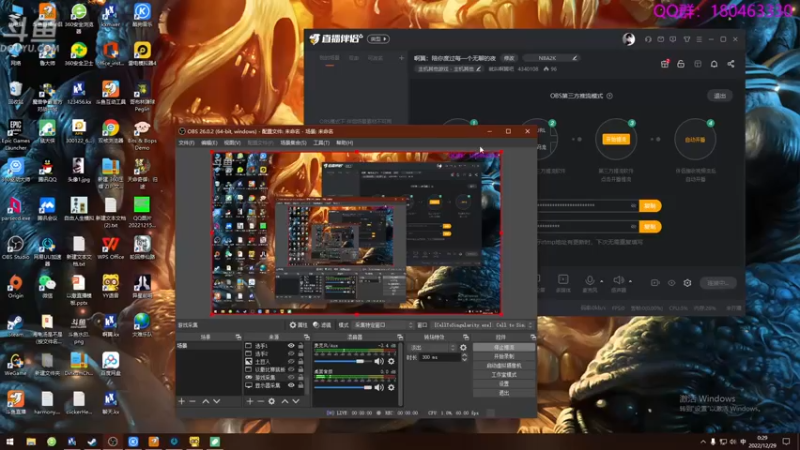Open the Tools menu in OBS
This screenshot has height=450, width=800.
321,143
